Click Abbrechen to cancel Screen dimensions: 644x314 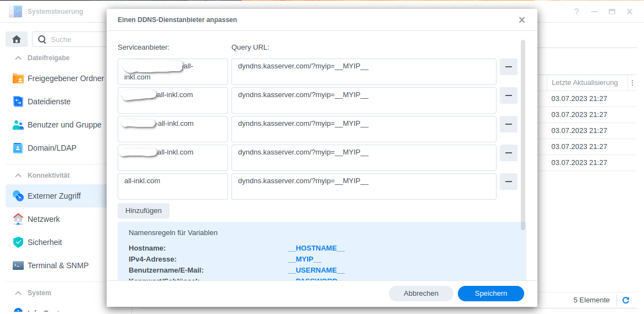(x=421, y=294)
